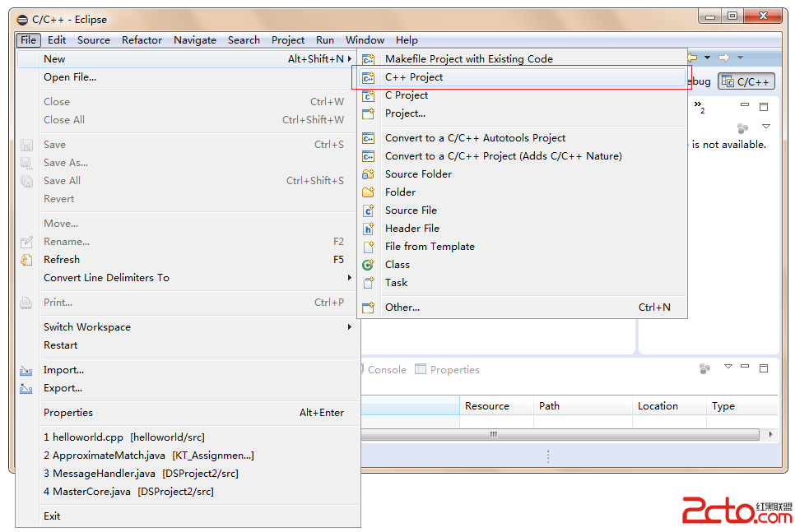The height and width of the screenshot is (532, 795).
Task: Click the Path column header
Action: coord(583,406)
